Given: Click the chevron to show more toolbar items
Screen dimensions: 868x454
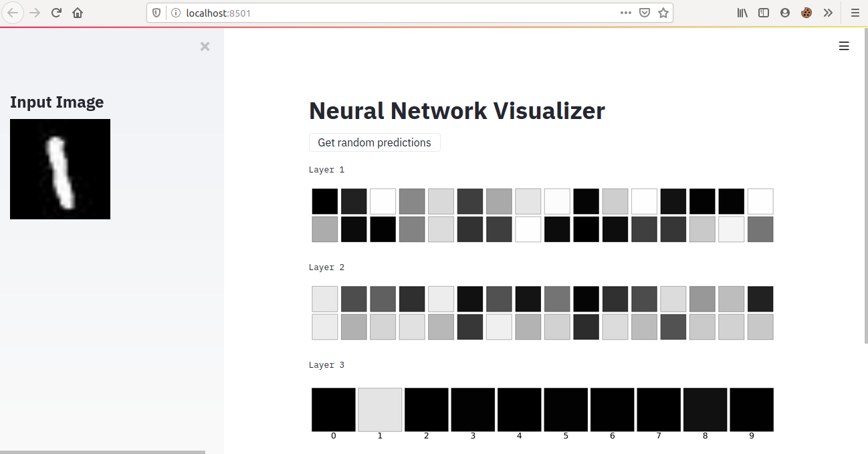Looking at the screenshot, I should [828, 13].
